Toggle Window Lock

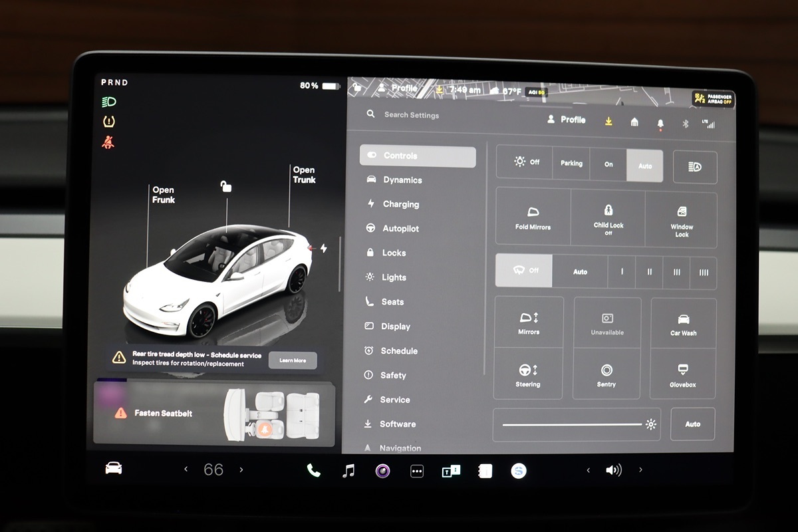click(682, 221)
